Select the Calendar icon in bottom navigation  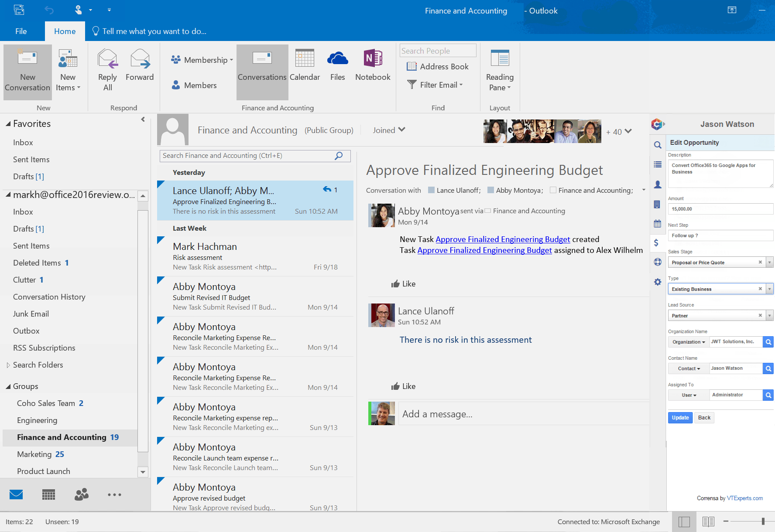(x=48, y=494)
